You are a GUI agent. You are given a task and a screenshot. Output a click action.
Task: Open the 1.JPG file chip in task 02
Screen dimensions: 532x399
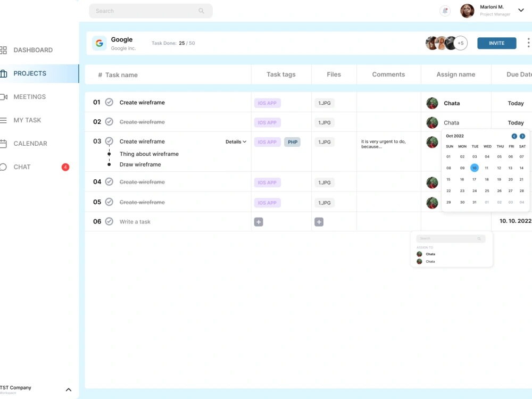[325, 122]
